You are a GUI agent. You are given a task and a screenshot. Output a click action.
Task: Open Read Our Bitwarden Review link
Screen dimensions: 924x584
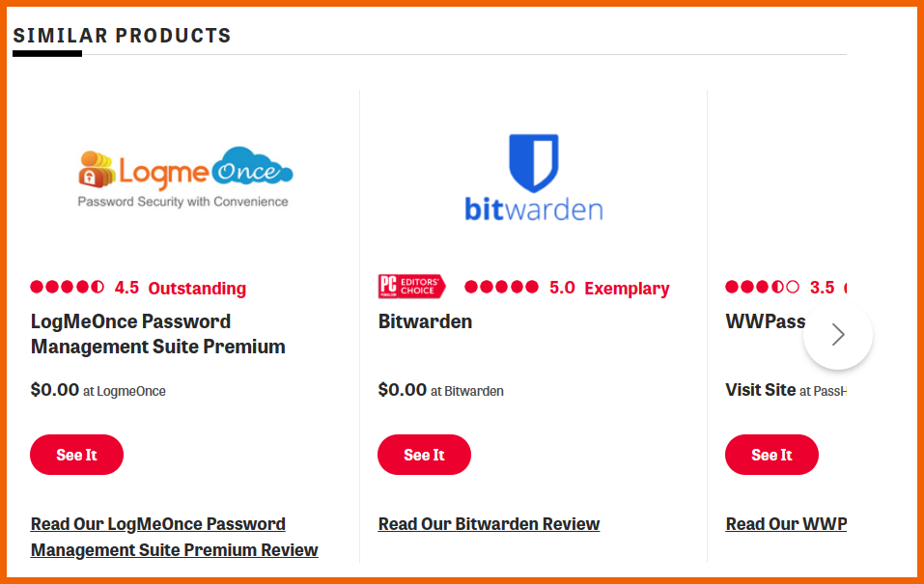click(490, 524)
